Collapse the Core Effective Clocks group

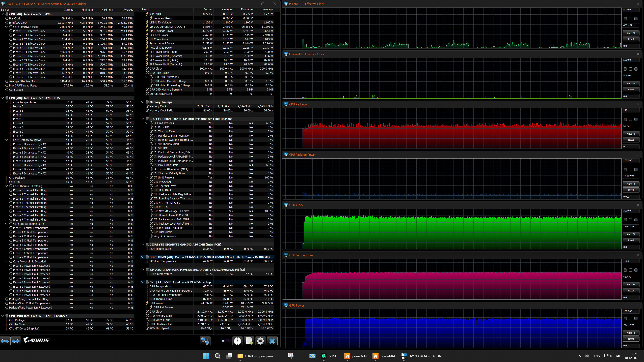7,27
